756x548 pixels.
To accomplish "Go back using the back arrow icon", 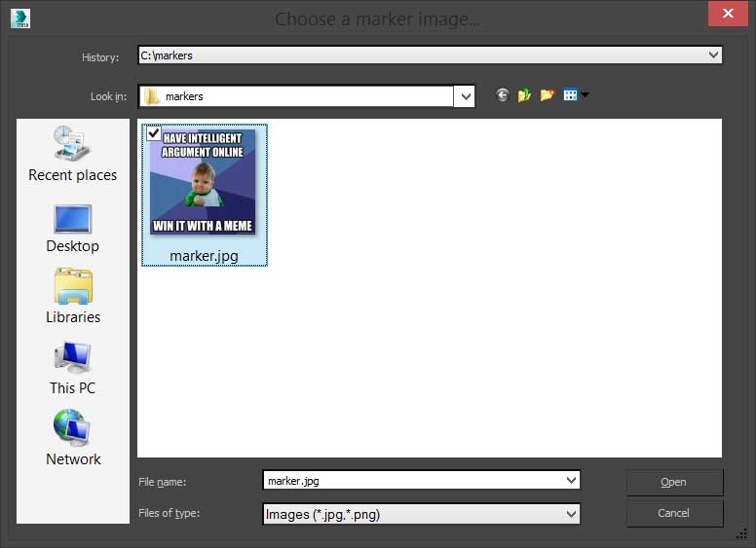I will tap(503, 94).
